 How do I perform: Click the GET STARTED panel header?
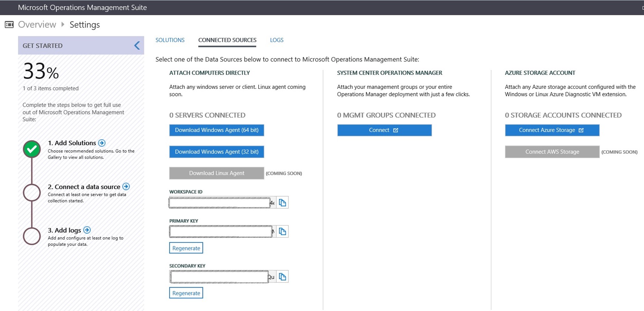click(x=81, y=46)
